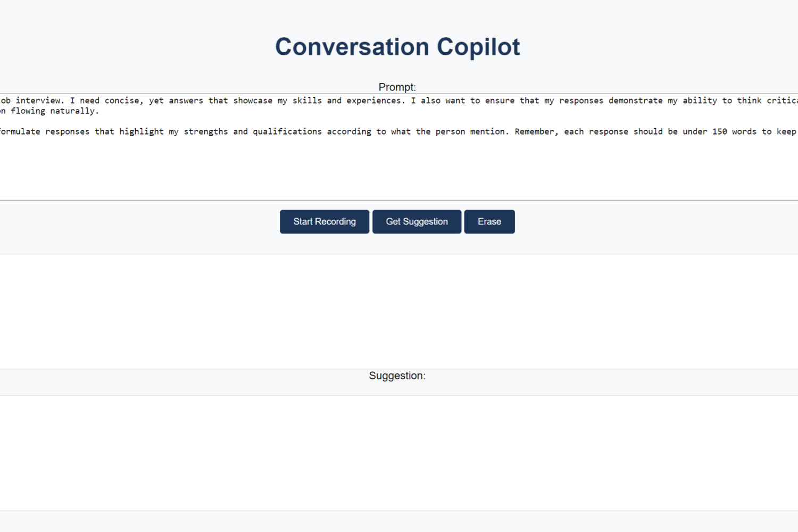Click the empty Suggestion output area
The width and height of the screenshot is (798, 532).
pyautogui.click(x=399, y=453)
